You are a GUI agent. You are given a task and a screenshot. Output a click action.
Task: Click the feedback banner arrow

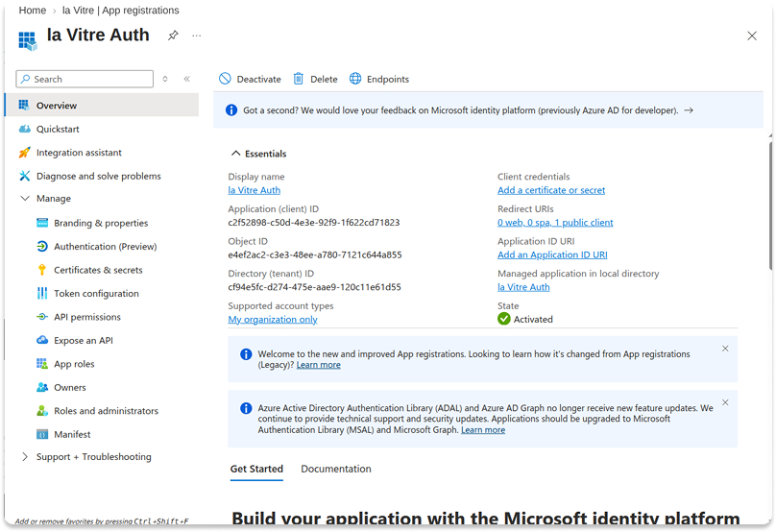pyautogui.click(x=689, y=110)
